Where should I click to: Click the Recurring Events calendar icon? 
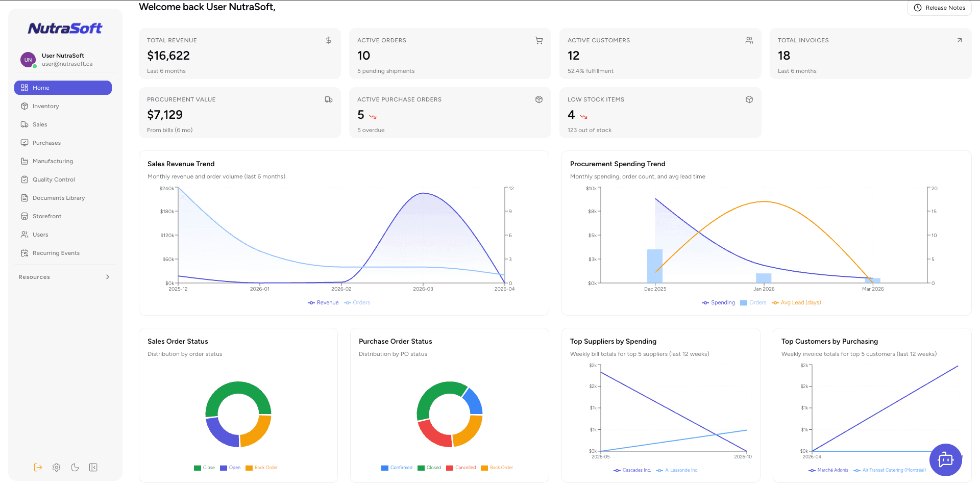click(24, 253)
